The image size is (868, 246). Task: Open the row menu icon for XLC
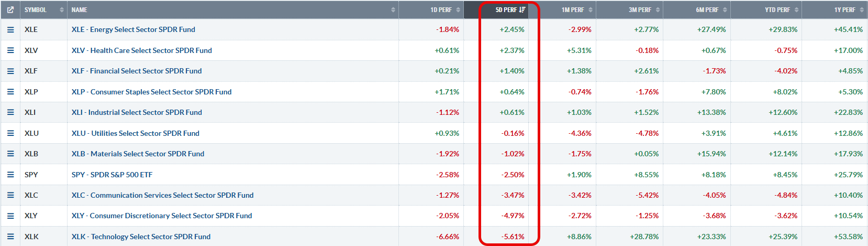(x=10, y=195)
